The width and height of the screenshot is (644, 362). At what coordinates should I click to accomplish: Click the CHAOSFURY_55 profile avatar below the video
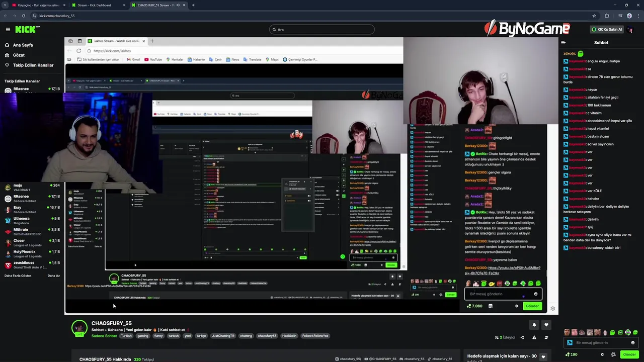pos(79,328)
